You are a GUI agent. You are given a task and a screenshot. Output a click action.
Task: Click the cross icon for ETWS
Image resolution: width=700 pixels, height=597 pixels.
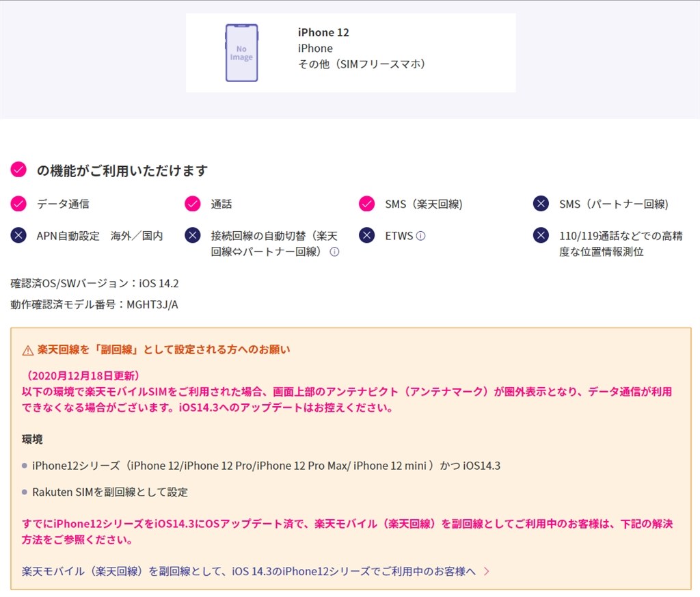tap(366, 235)
